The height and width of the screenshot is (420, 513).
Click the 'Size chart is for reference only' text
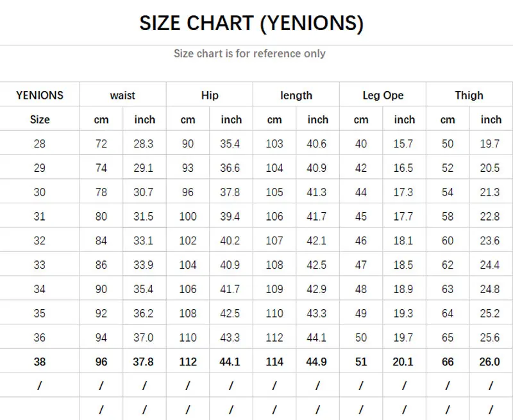click(249, 54)
